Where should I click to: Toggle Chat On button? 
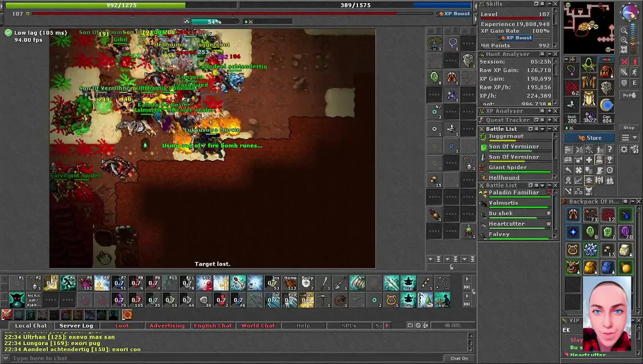tap(459, 358)
